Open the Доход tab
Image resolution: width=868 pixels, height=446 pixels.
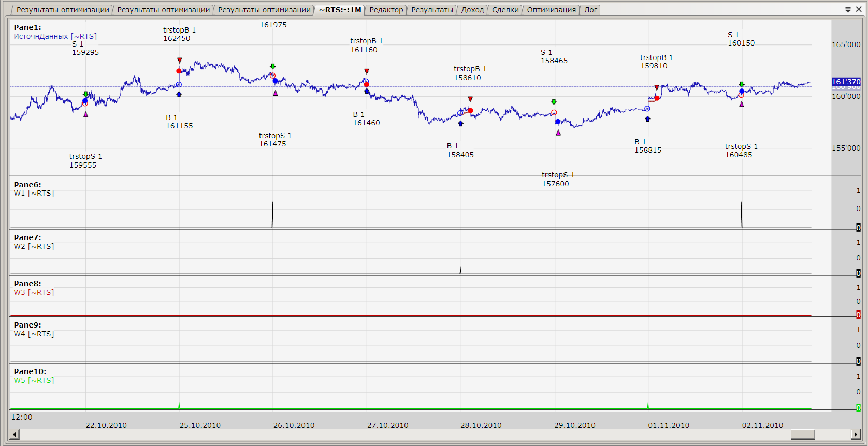(x=472, y=10)
